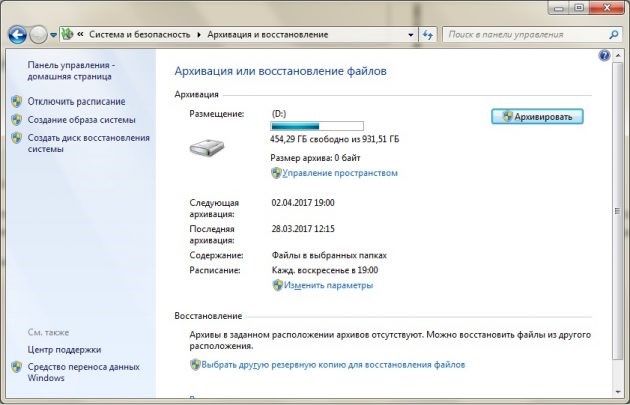Open Help via the blue question mark icon
Viewport: 630px width, 405px height.
coord(604,55)
